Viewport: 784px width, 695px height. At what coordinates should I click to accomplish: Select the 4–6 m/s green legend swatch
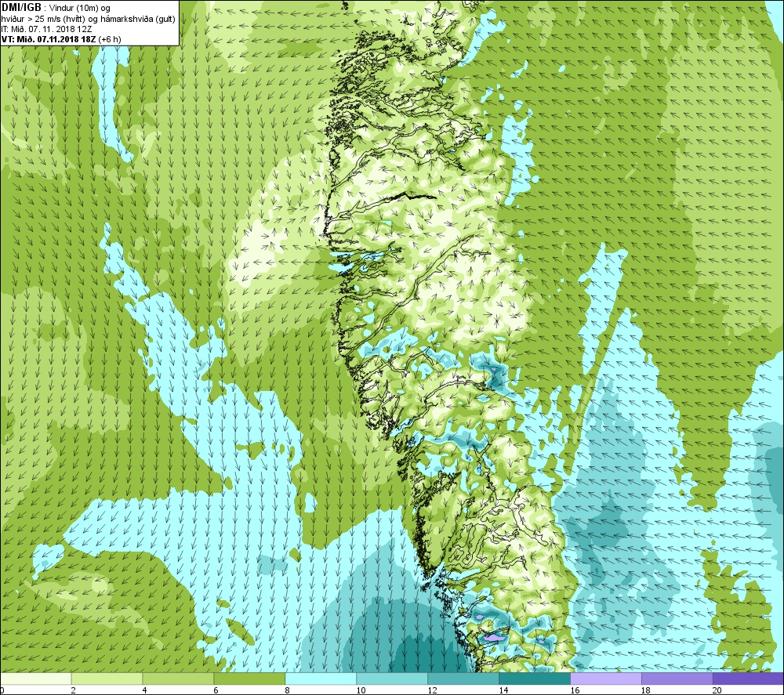tap(178, 679)
